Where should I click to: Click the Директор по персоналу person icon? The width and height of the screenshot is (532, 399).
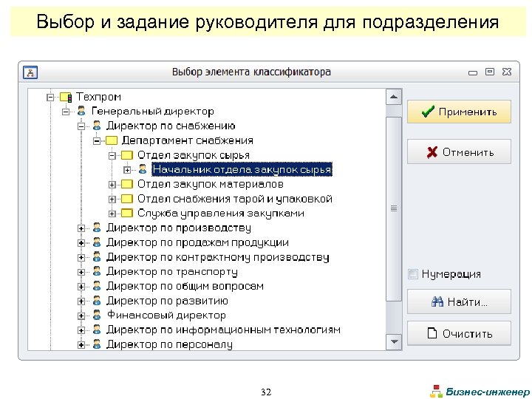(x=97, y=344)
